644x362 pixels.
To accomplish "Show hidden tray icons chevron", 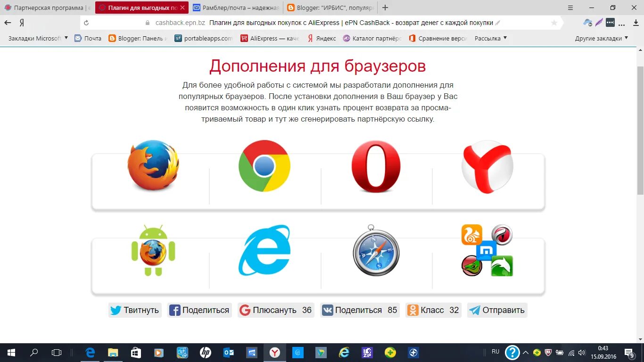I will pyautogui.click(x=526, y=352).
